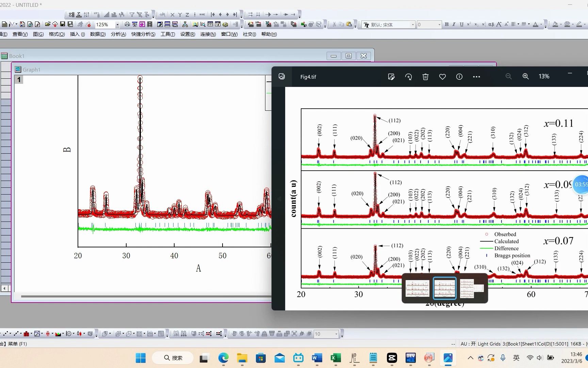Open the font size dropdown
This screenshot has width=588, height=368.
tap(439, 25)
